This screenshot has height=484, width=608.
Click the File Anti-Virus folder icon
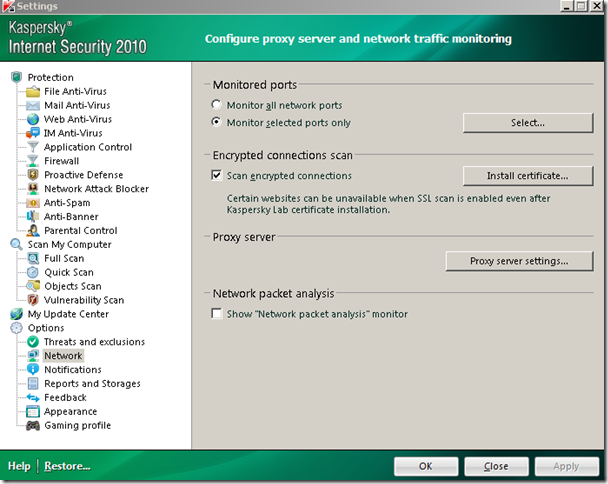click(33, 92)
